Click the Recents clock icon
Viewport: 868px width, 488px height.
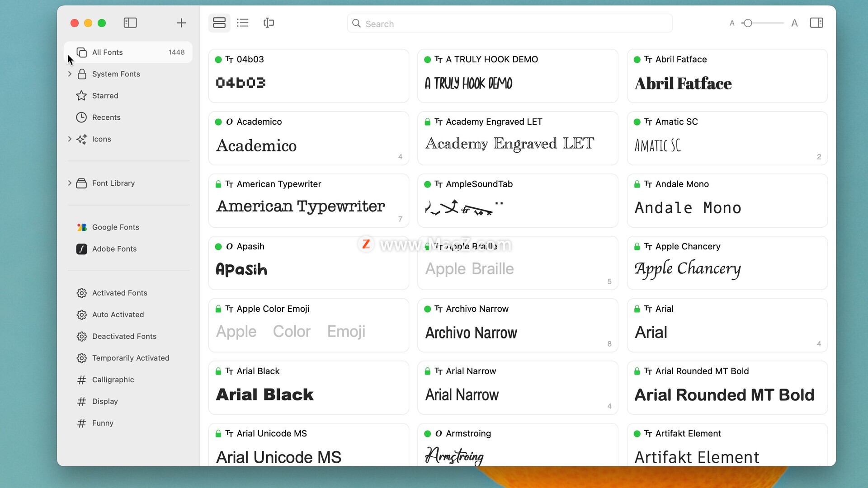[x=81, y=117]
